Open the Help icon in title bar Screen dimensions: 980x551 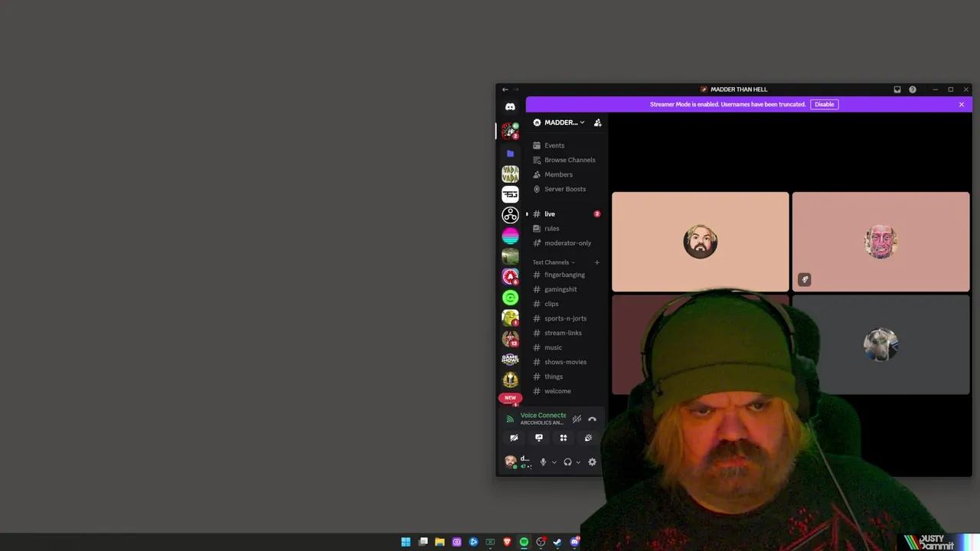[x=913, y=90]
